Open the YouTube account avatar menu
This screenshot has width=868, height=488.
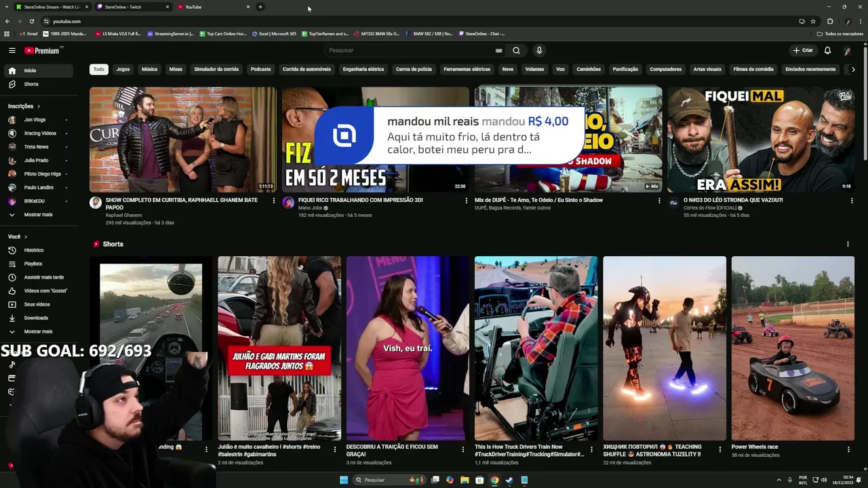pos(847,50)
